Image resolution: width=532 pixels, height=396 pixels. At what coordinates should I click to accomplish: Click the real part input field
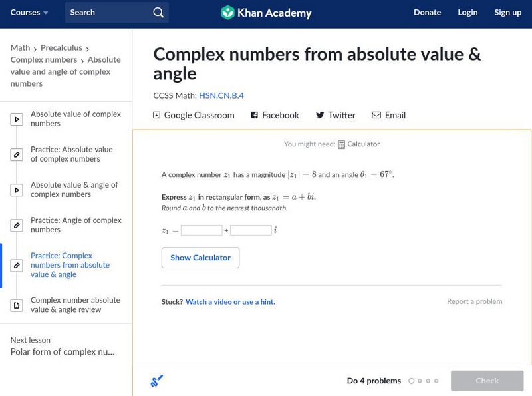tap(201, 230)
